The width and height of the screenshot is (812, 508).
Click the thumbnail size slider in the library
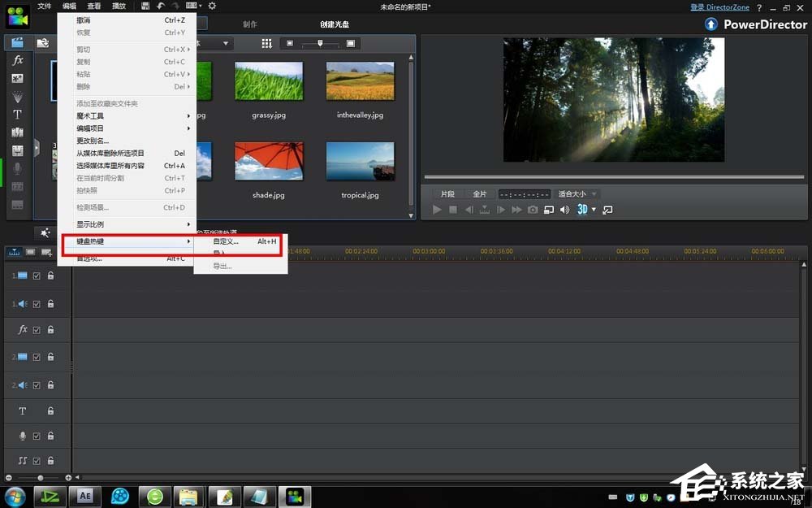click(321, 43)
